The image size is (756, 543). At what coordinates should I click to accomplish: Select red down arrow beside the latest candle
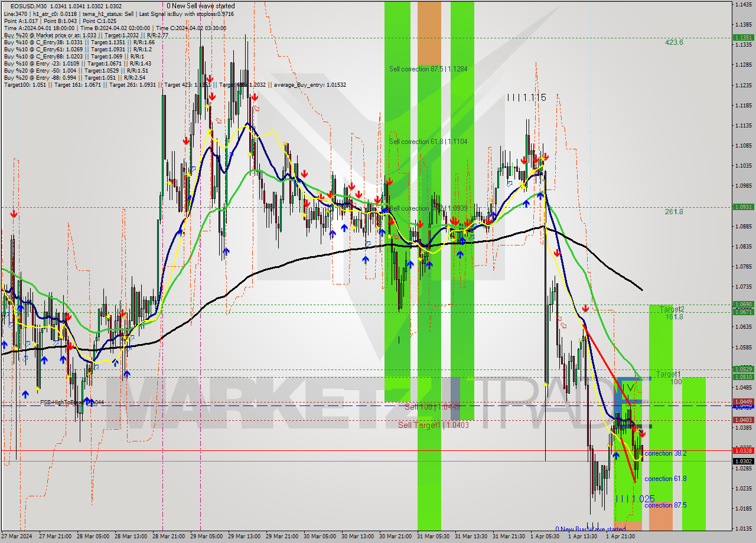(642, 433)
